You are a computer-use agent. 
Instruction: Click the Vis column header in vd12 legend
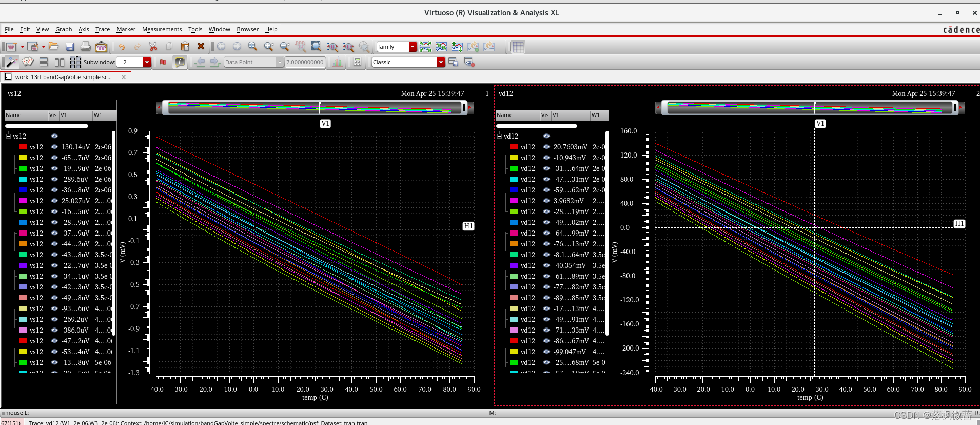[545, 115]
